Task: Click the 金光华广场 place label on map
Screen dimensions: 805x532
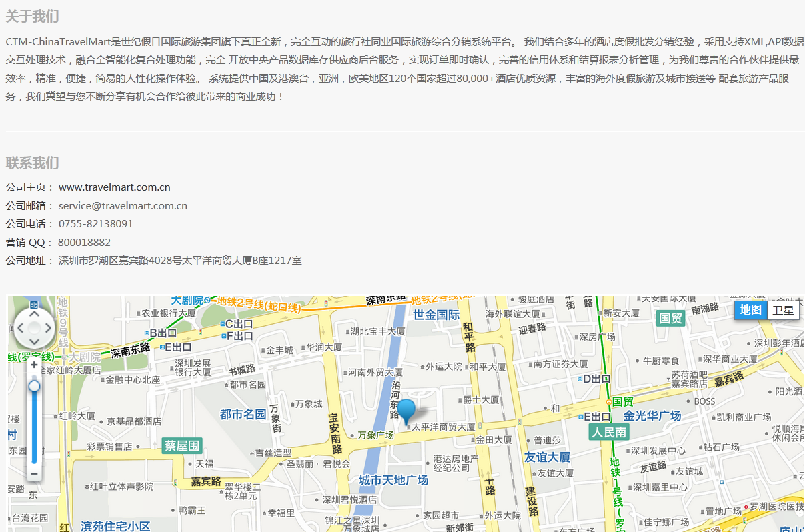Action: pos(652,416)
